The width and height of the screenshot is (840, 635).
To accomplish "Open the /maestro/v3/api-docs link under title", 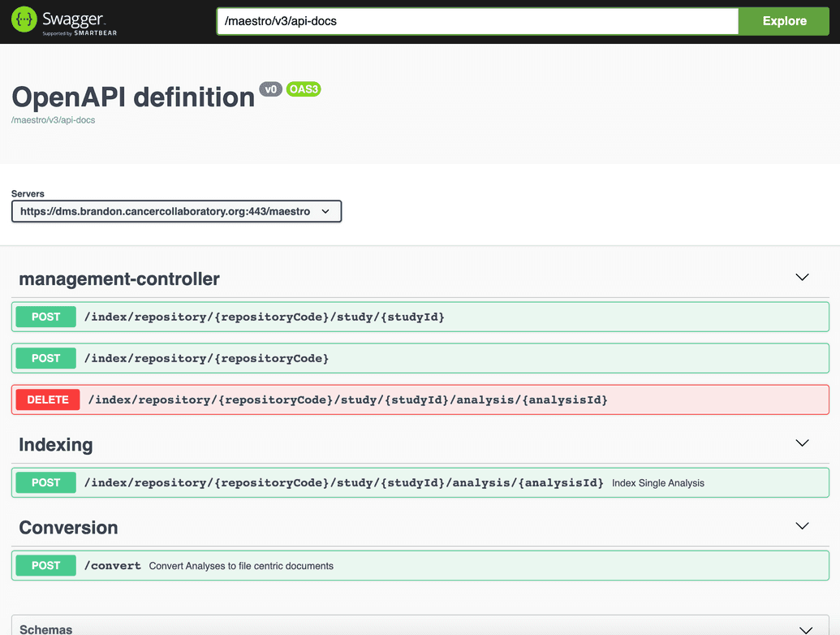I will point(53,120).
